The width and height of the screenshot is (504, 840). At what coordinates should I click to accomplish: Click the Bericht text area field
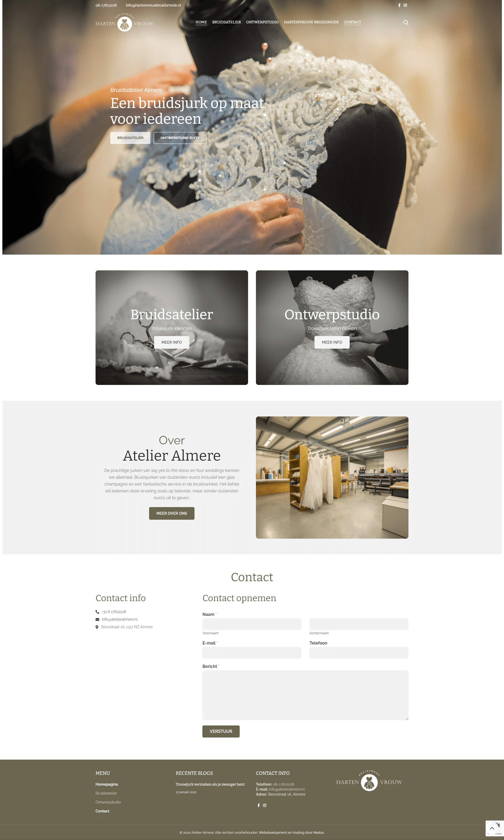(305, 698)
